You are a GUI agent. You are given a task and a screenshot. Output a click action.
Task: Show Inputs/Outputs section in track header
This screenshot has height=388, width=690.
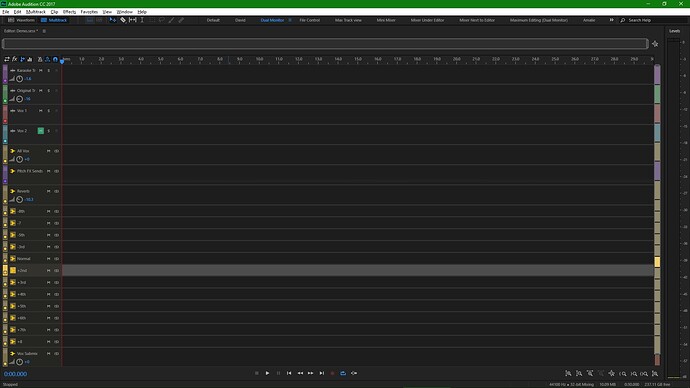click(x=7, y=59)
